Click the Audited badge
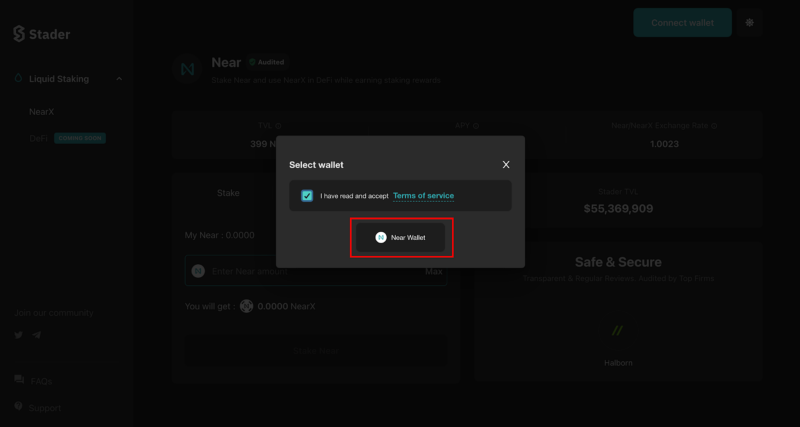The width and height of the screenshot is (800, 427). click(267, 62)
